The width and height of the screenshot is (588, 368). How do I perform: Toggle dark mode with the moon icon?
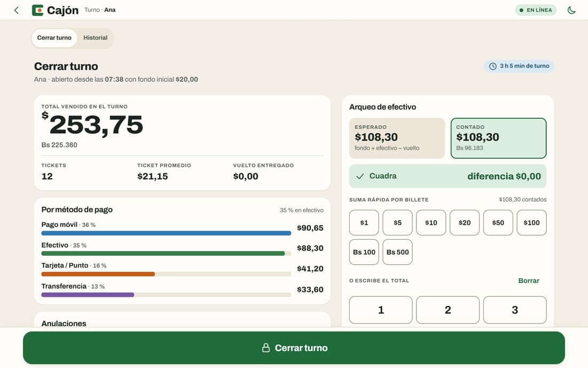point(571,10)
